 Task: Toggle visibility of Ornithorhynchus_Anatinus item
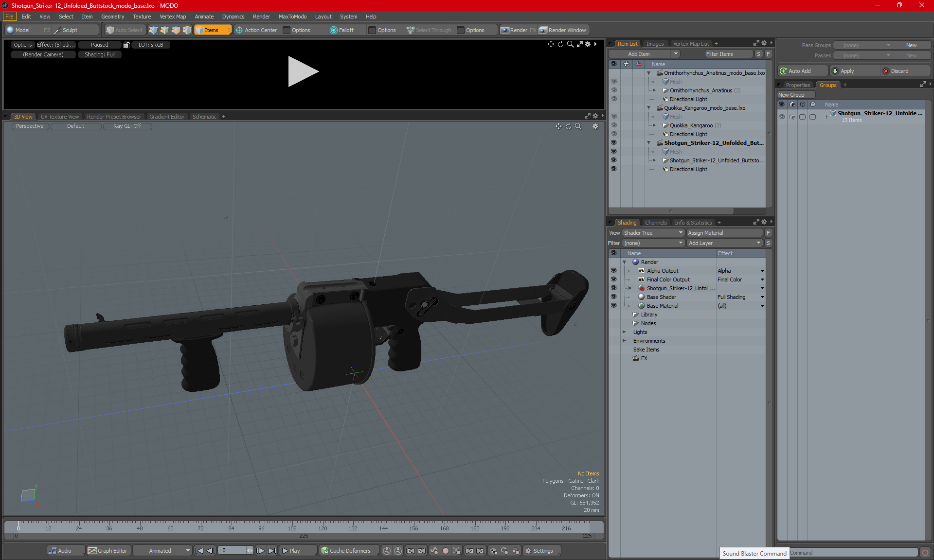pos(613,90)
